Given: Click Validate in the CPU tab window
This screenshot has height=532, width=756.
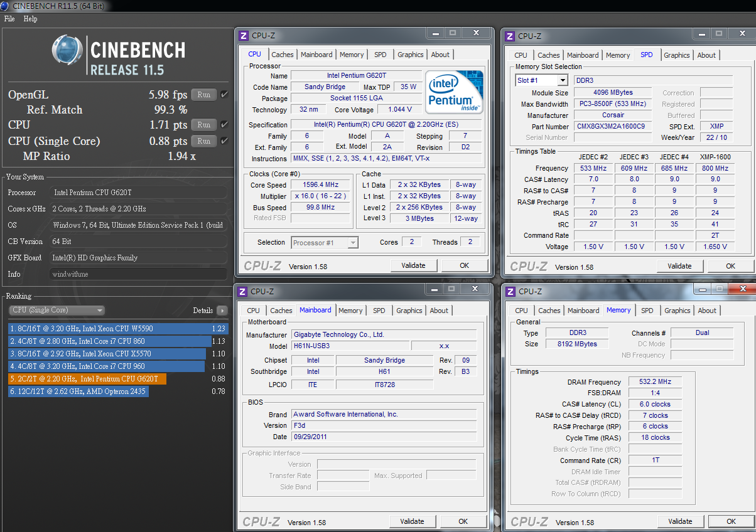Looking at the screenshot, I should tap(413, 265).
